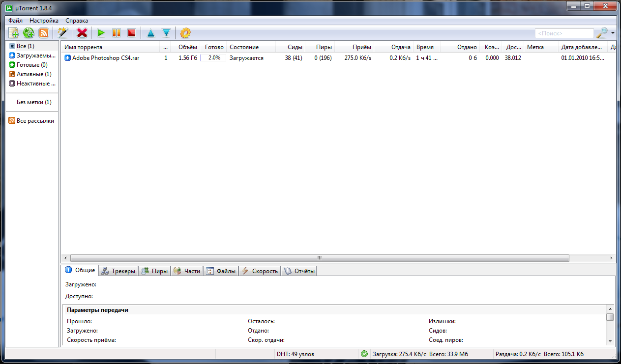Start torrent with the green play icon
The height and width of the screenshot is (364, 621).
point(101,33)
